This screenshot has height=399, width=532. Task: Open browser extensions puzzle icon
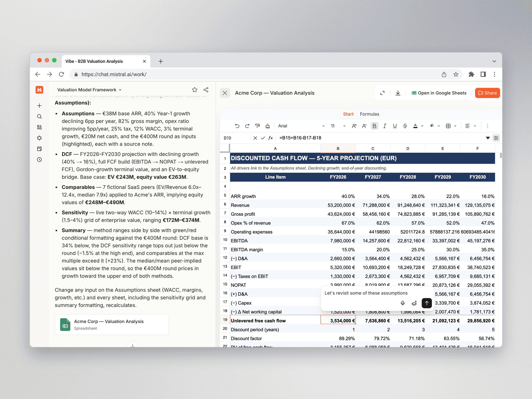pos(471,74)
